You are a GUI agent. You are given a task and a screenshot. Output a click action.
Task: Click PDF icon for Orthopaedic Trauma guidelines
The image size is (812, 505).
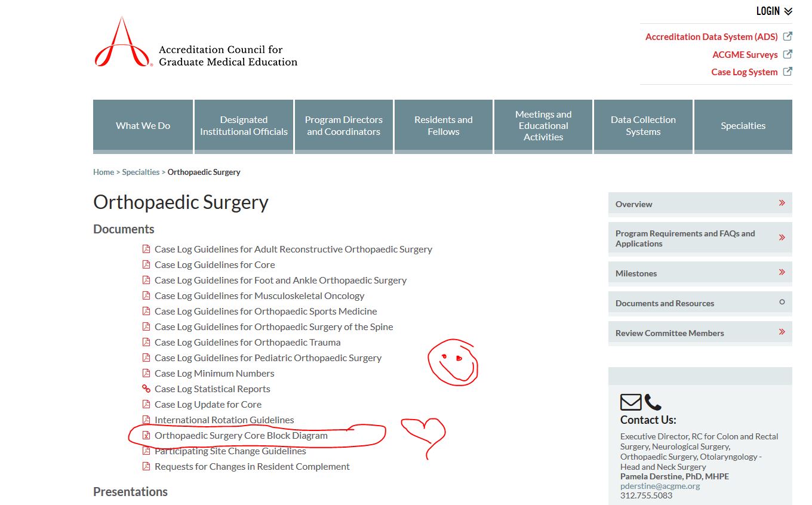pos(146,342)
